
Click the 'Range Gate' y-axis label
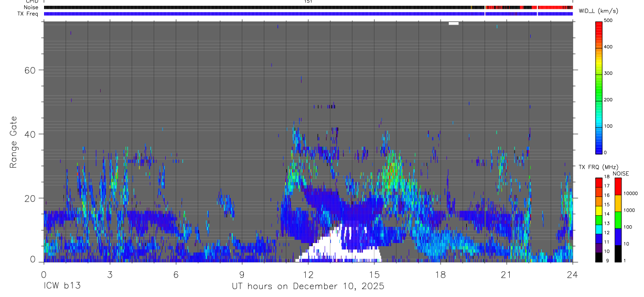click(x=14, y=141)
